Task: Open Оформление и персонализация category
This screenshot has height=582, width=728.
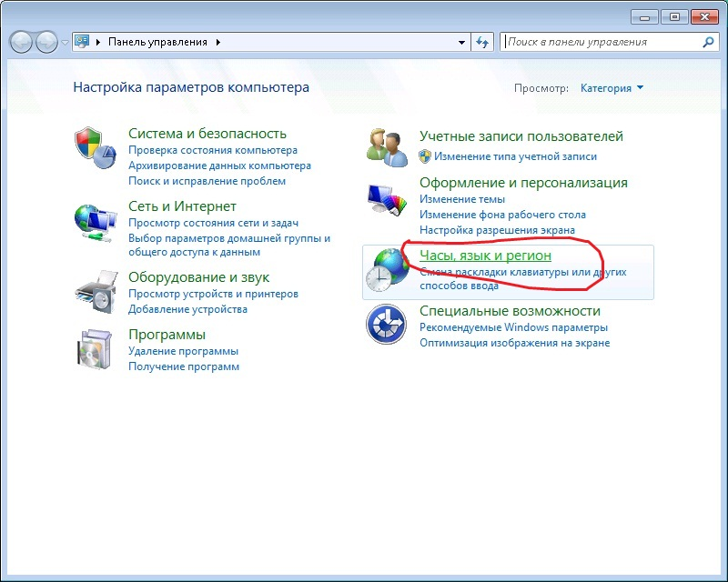Action: tap(523, 183)
